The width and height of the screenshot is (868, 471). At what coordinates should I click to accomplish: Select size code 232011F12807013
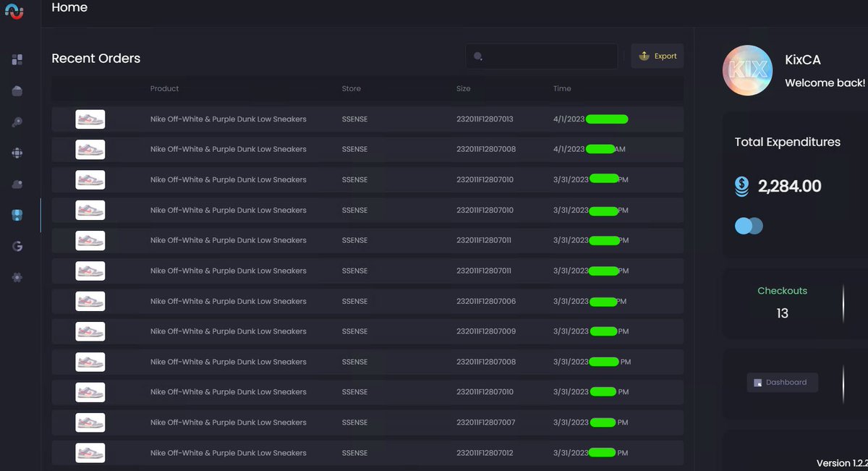[485, 119]
